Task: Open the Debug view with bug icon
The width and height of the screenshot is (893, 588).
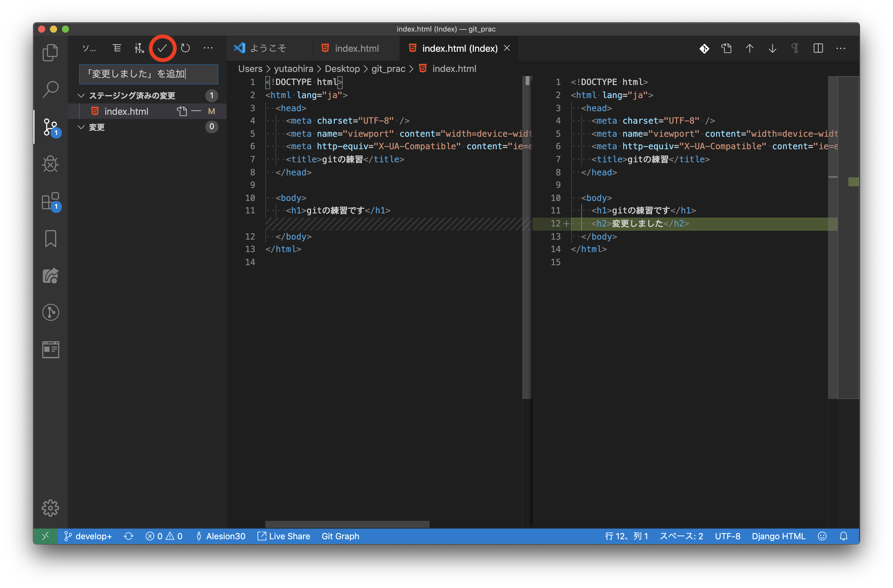Action: click(50, 164)
